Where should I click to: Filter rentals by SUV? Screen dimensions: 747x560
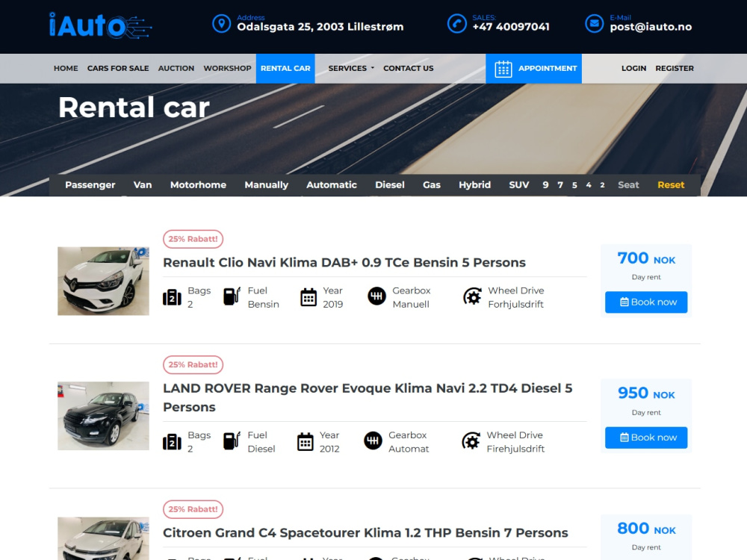point(519,184)
